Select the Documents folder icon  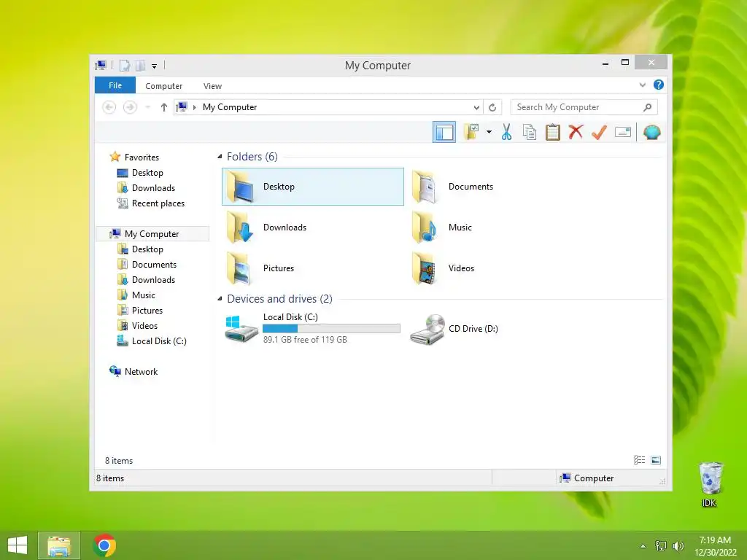[x=424, y=187]
